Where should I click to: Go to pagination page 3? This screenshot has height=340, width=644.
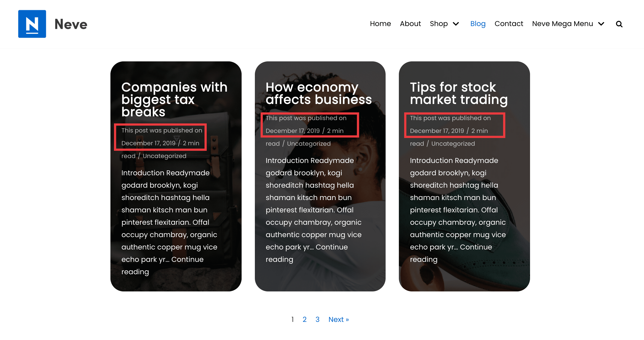click(x=318, y=319)
